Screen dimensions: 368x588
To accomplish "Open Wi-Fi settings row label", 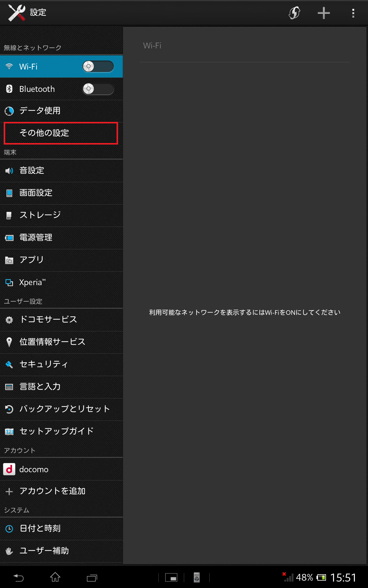I will (28, 66).
